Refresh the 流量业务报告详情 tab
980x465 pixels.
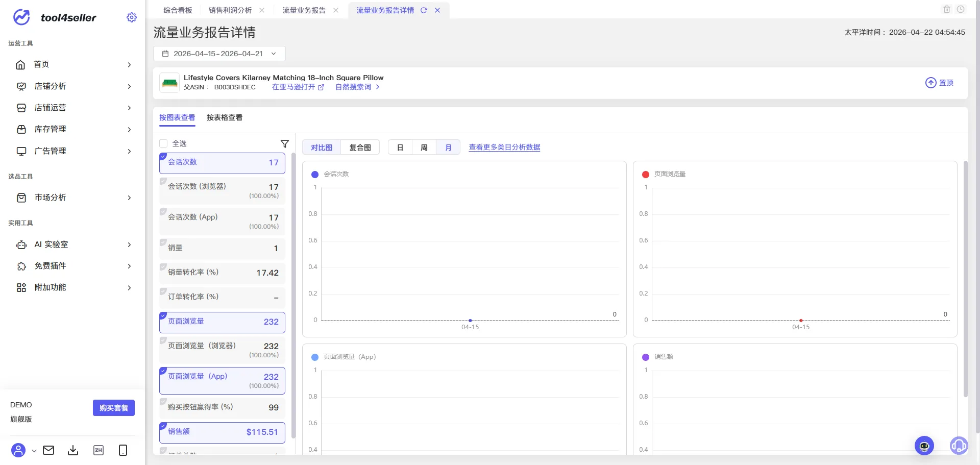point(424,10)
